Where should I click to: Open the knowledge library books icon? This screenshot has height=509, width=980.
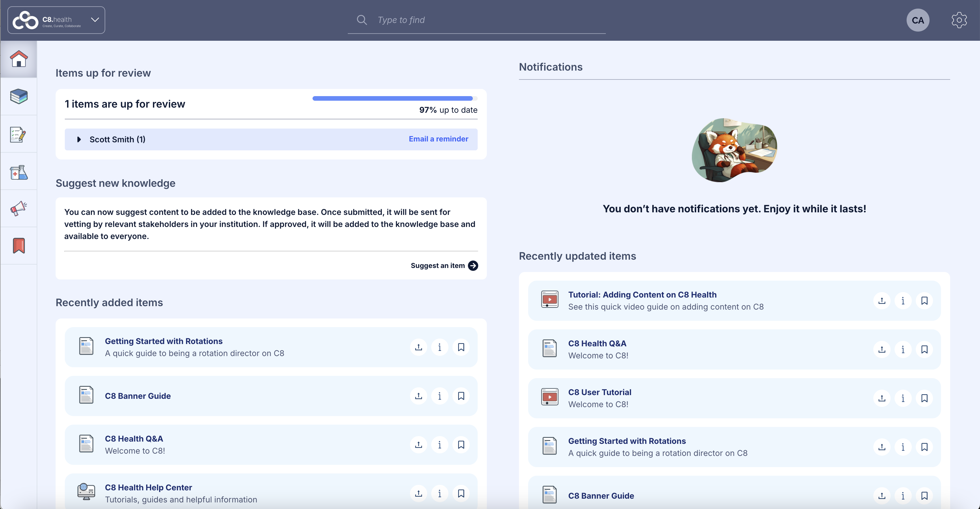pos(19,96)
